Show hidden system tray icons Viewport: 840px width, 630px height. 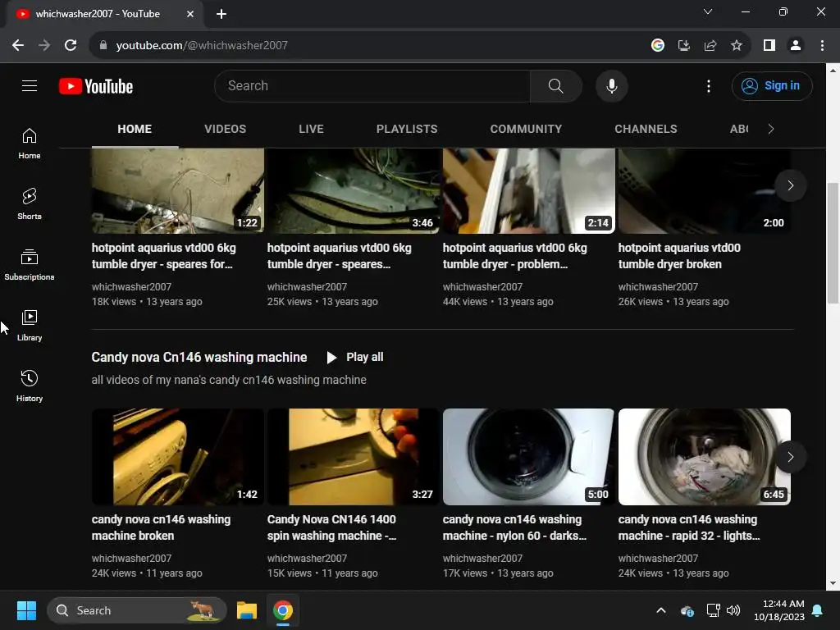point(661,610)
